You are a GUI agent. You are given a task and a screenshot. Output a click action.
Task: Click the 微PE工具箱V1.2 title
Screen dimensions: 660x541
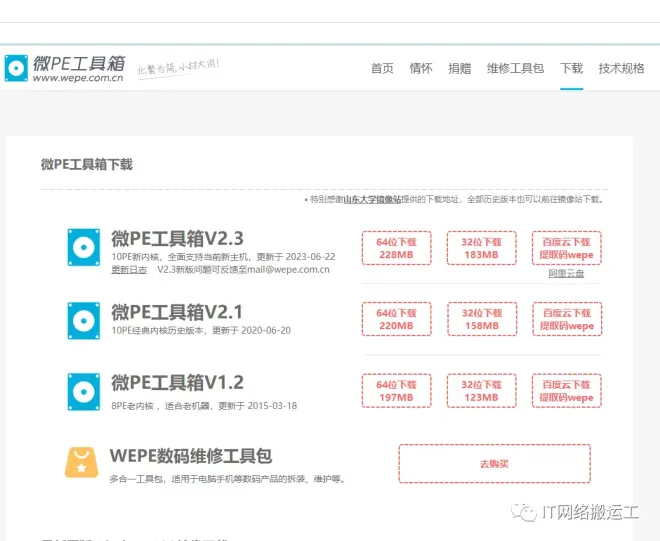coord(177,383)
